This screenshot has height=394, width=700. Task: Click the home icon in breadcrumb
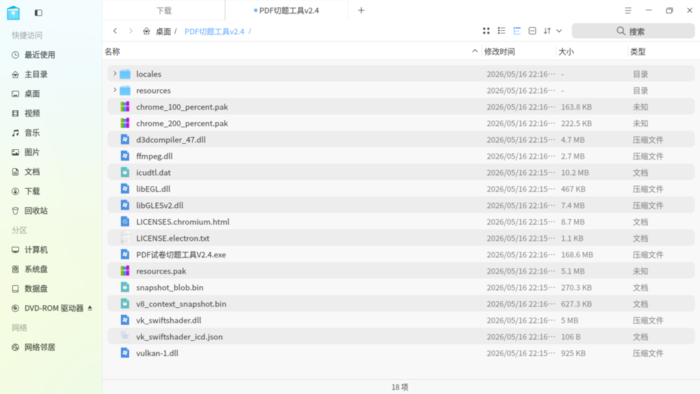click(146, 31)
